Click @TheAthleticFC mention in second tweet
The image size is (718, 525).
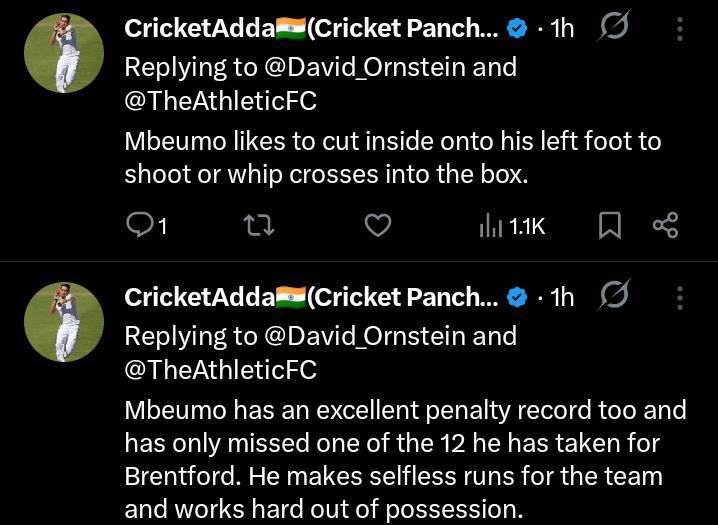tap(220, 369)
